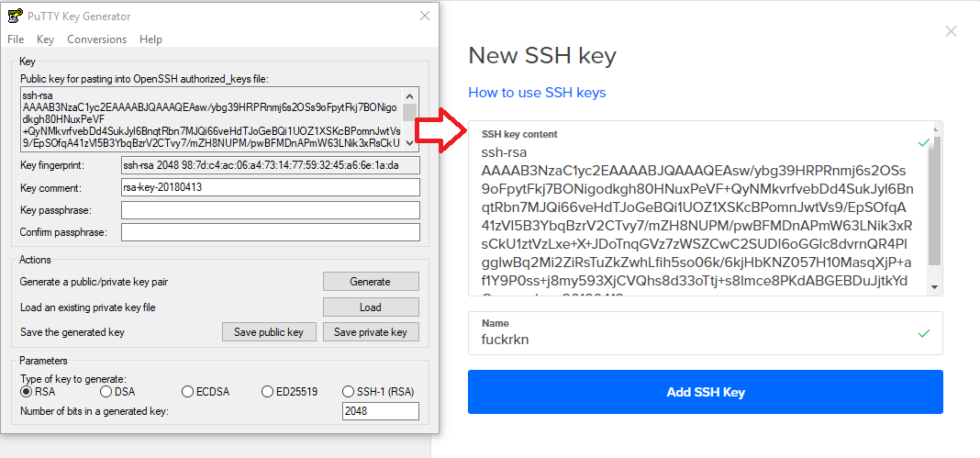Click the green checkmark beside SSH key content

tap(923, 143)
